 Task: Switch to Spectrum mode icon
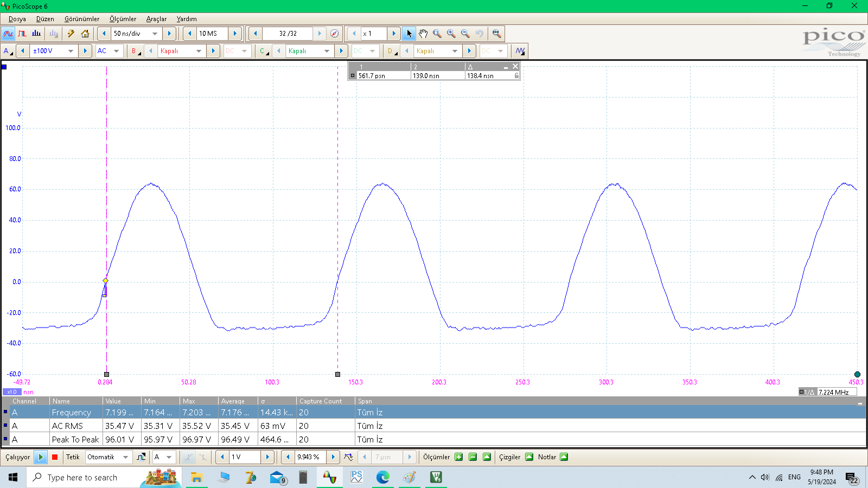click(36, 34)
